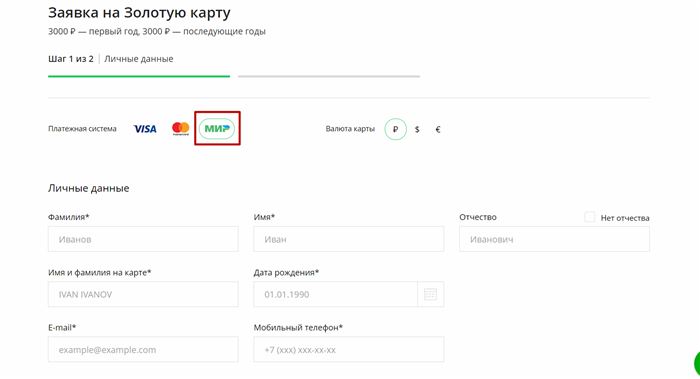This screenshot has width=700, height=379.
Task: Choose the МИР payment system
Action: click(217, 129)
